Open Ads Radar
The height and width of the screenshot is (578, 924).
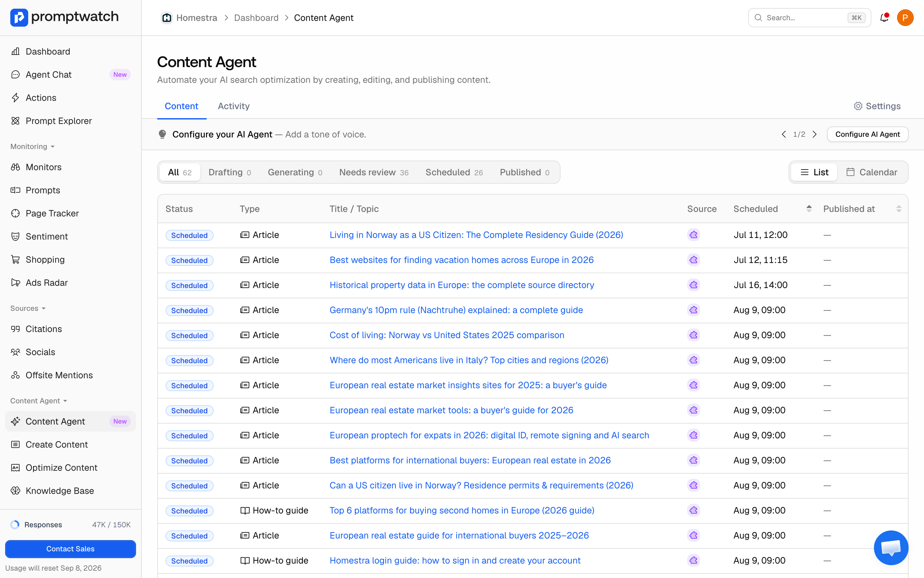pyautogui.click(x=70, y=283)
